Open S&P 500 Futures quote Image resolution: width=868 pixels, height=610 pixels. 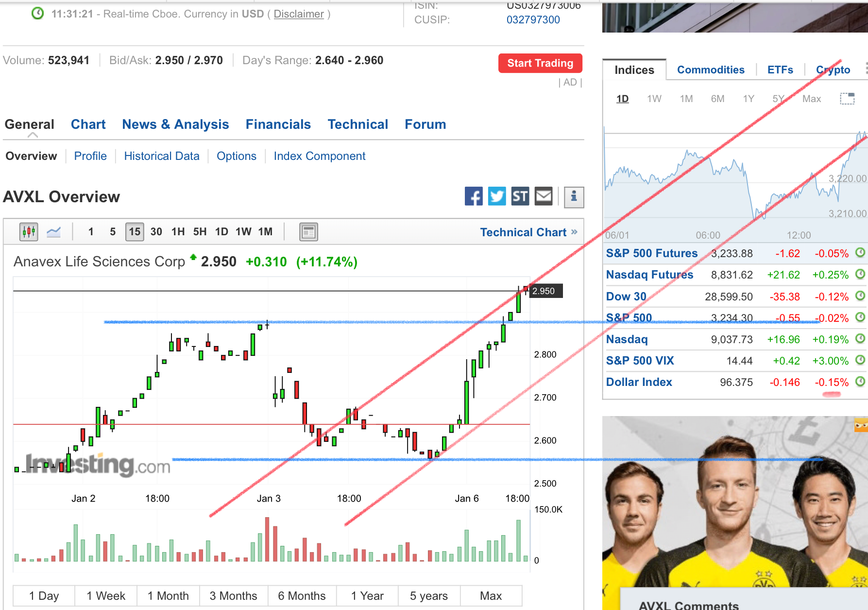(x=651, y=253)
